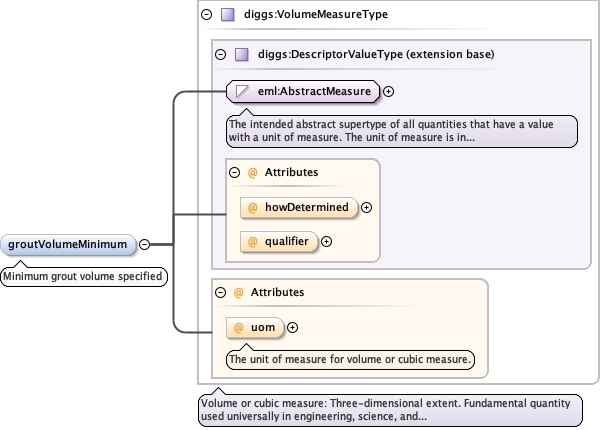This screenshot has height=430, width=601.
Task: Expand the howDetermined attribute
Action: point(366,207)
